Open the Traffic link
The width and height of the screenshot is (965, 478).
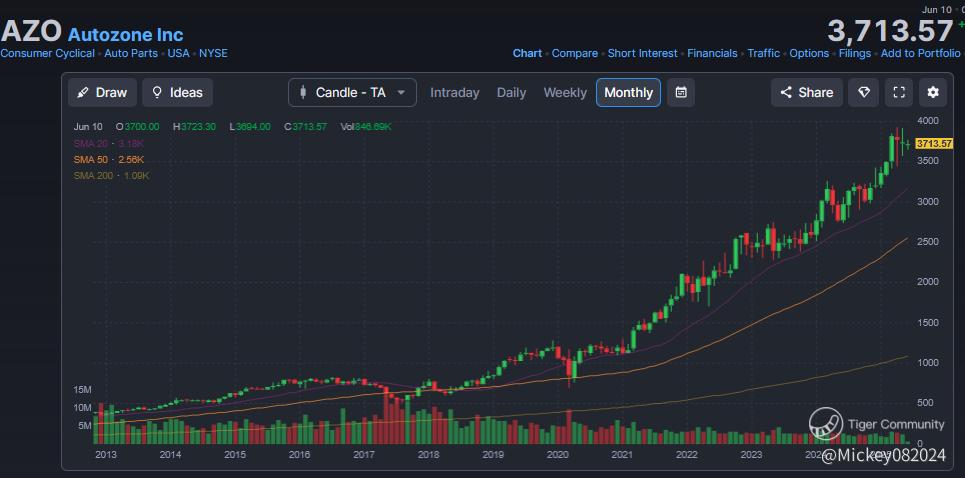click(x=764, y=54)
